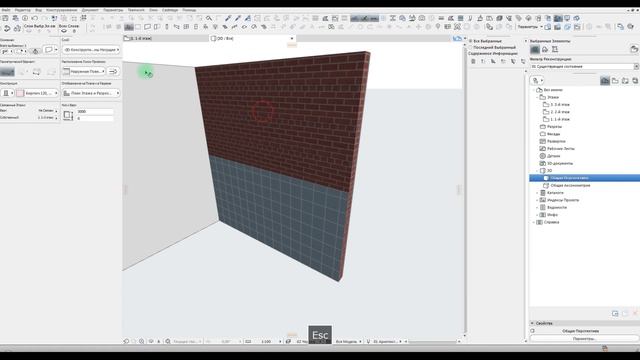Select Разрезы in navigator tree

554,127
